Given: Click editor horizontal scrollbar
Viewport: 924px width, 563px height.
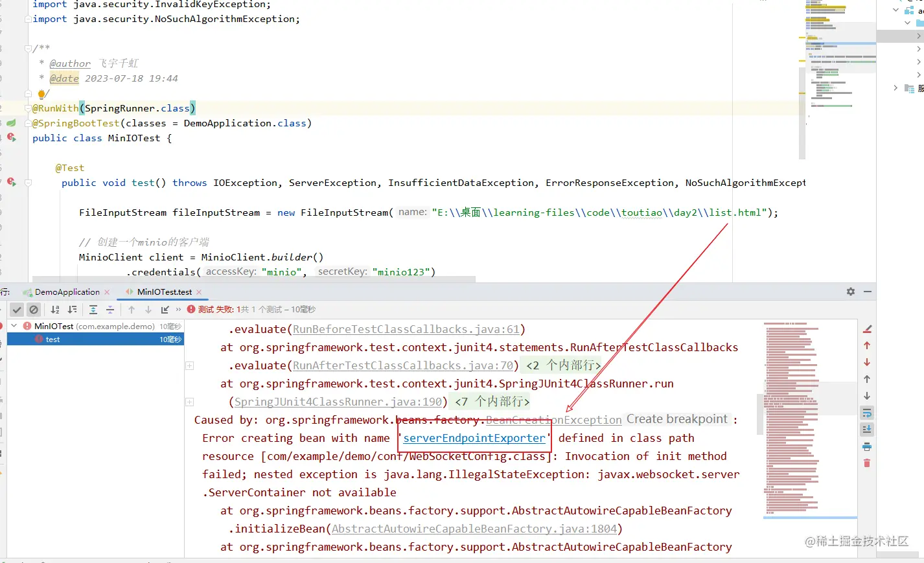Looking at the screenshot, I should (254, 280).
